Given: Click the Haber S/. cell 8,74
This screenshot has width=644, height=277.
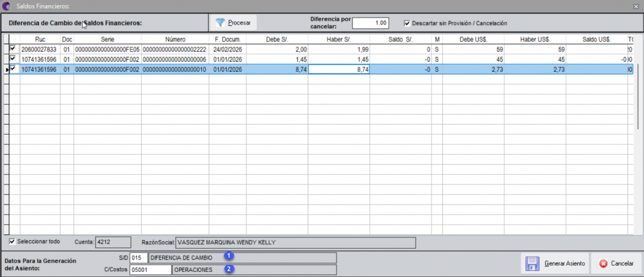Looking at the screenshot, I should (x=339, y=70).
